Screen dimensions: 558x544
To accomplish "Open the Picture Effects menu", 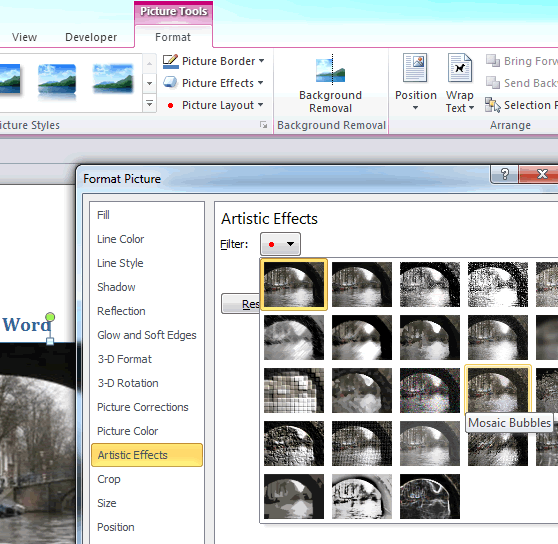I will 214,83.
